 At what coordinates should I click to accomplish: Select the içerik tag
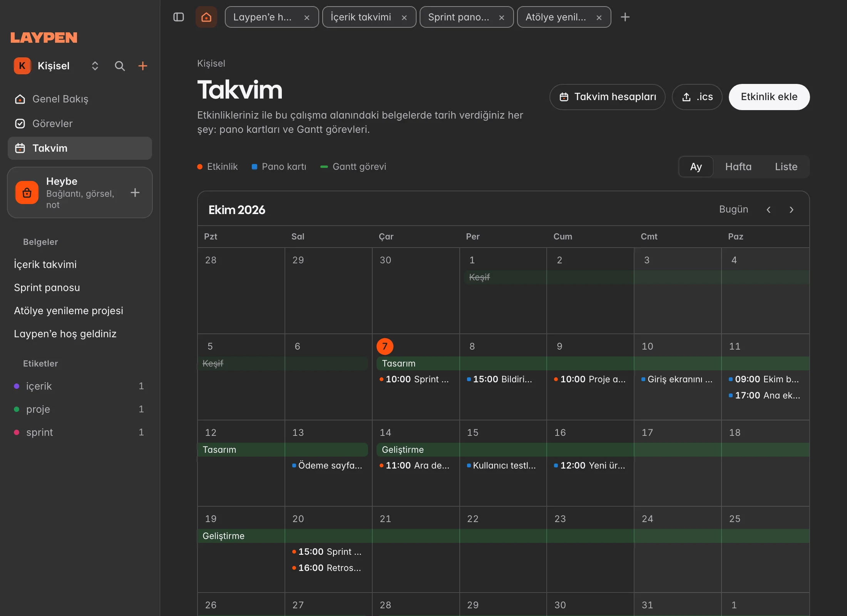(x=80, y=386)
